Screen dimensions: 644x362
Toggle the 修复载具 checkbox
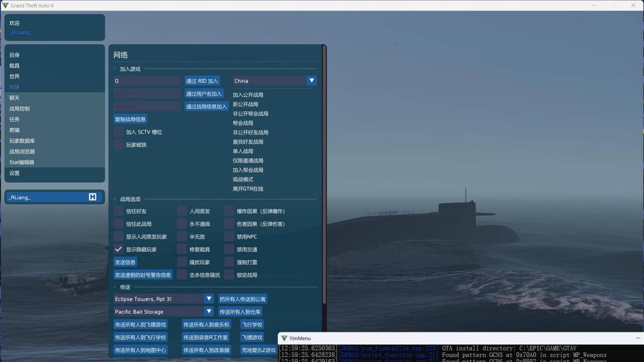[182, 249]
